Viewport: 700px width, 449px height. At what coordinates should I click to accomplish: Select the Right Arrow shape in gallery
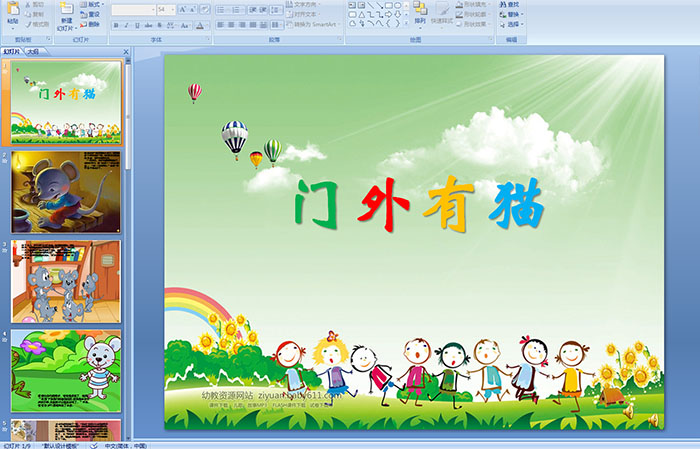click(388, 14)
